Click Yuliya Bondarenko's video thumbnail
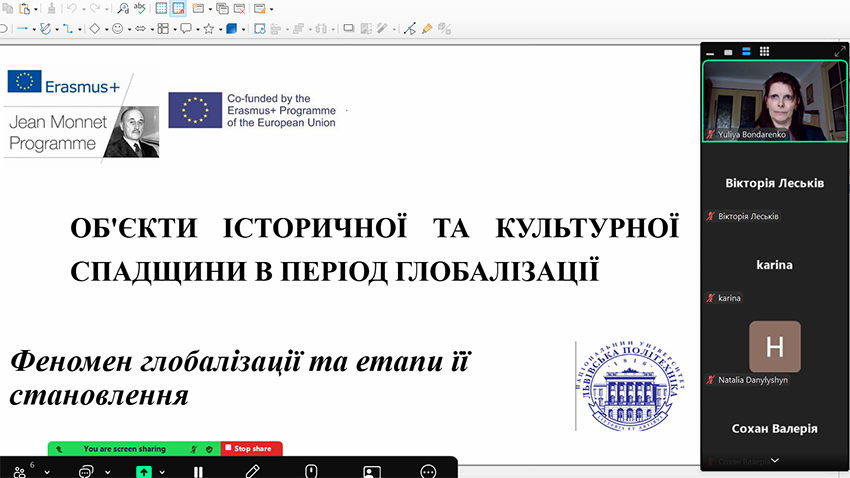This screenshot has width=850, height=478. 775,100
